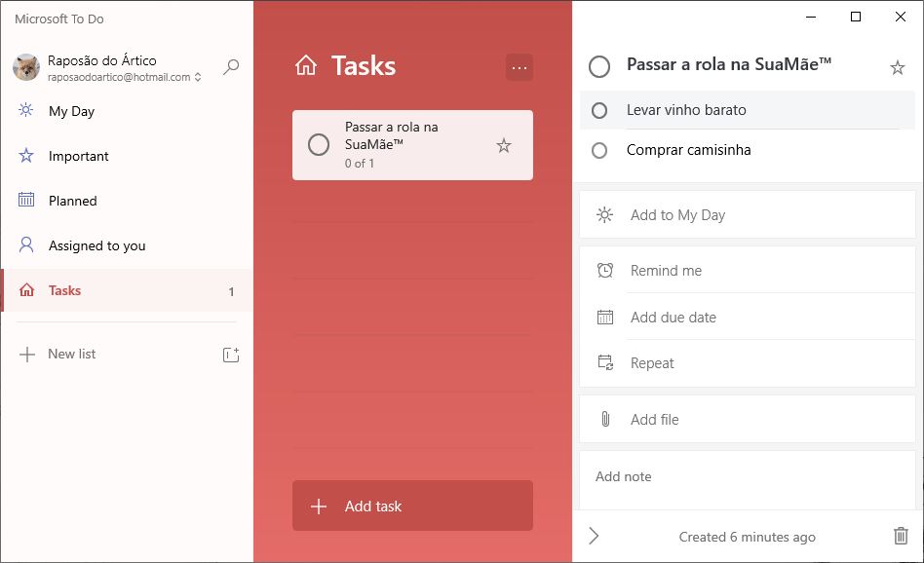
Task: Open the Important list
Action: [127, 156]
